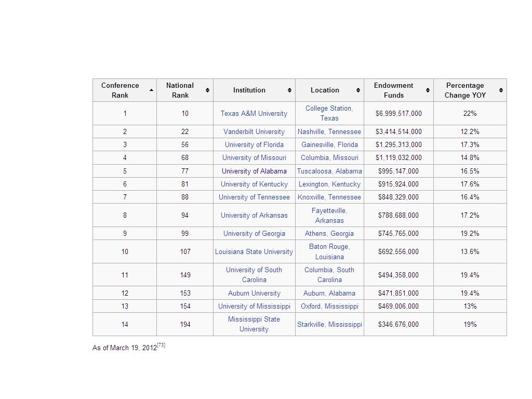Viewport: 532px width, 399px height.
Task: Select the $788,688,000 endowment cell
Action: (x=398, y=216)
